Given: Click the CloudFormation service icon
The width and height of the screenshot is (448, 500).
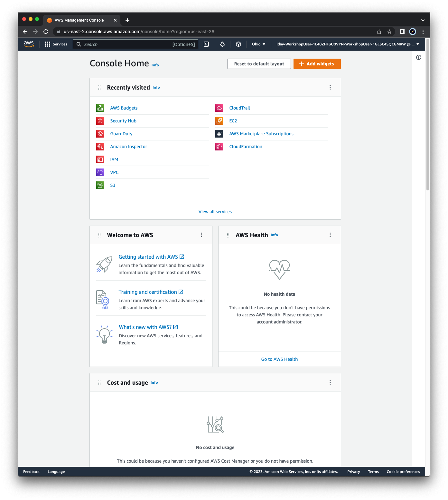Looking at the screenshot, I should pos(219,147).
